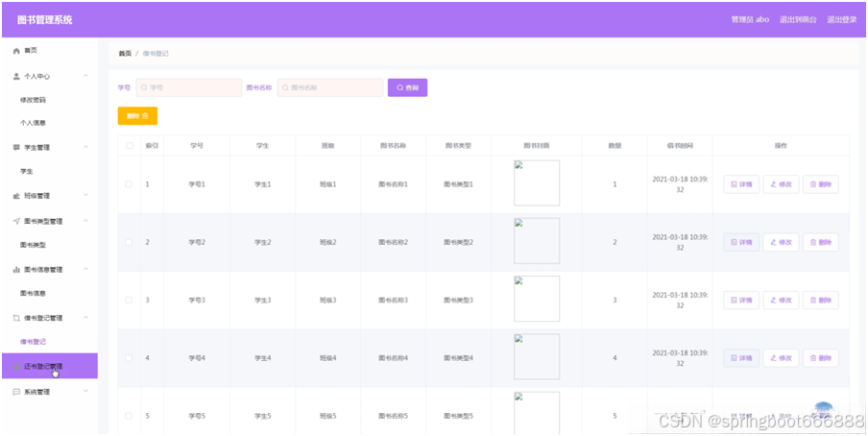Open 图书类型 sidebar submenu item
868x436 pixels.
click(33, 245)
